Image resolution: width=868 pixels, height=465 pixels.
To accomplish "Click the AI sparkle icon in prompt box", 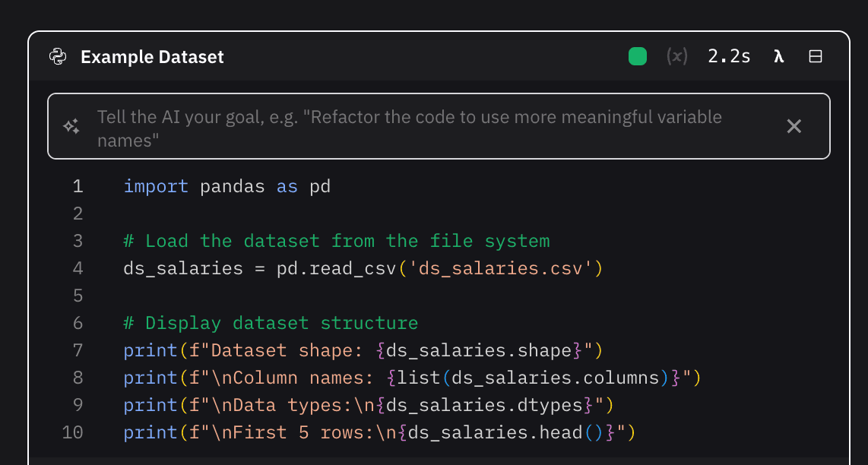I will (x=71, y=127).
